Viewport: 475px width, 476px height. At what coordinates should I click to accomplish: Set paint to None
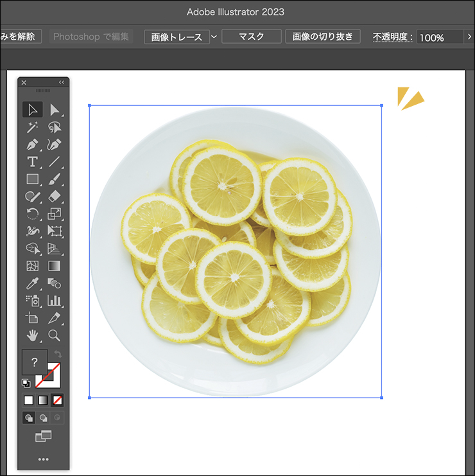(x=57, y=400)
